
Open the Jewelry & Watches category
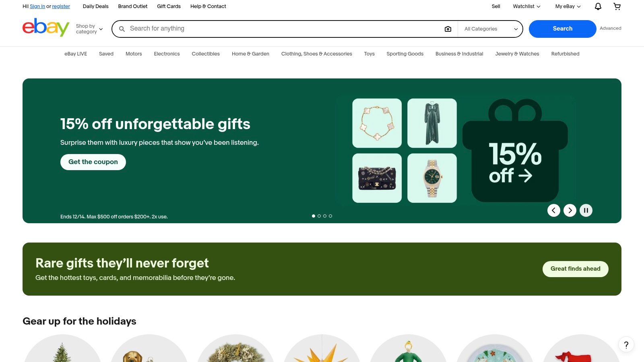[517, 54]
